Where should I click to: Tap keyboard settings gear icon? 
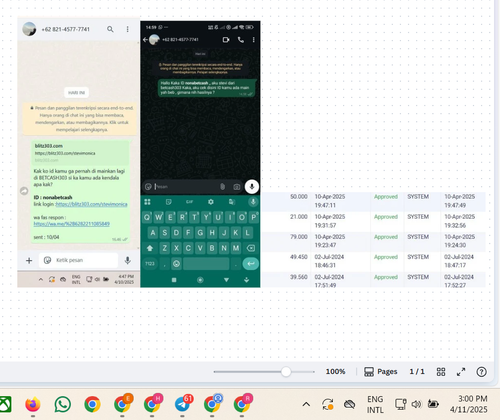[x=211, y=202]
